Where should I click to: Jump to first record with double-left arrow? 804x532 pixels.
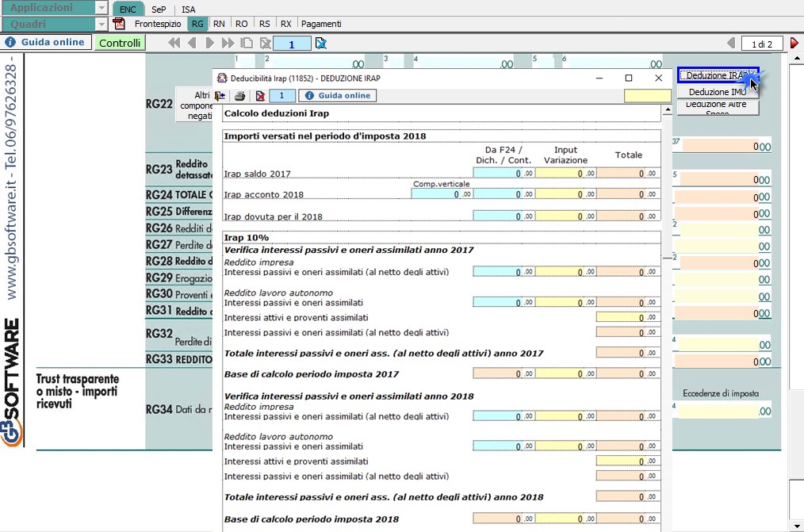coord(174,43)
